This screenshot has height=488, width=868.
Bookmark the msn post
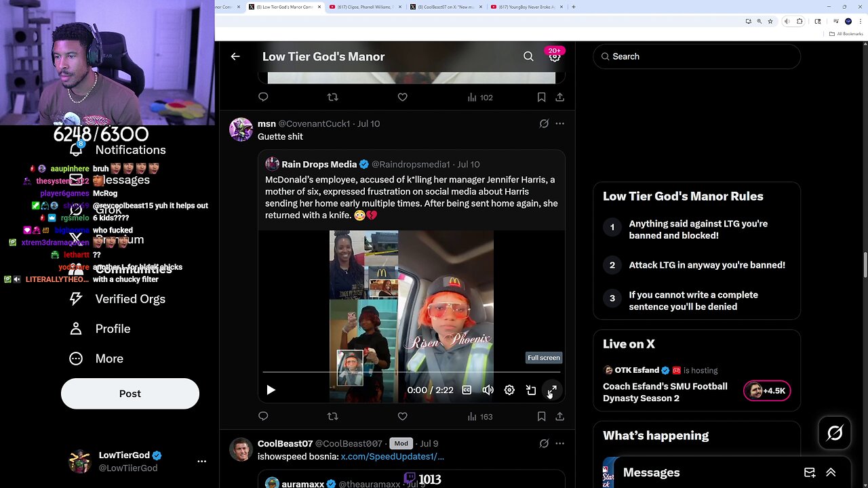[x=541, y=416]
